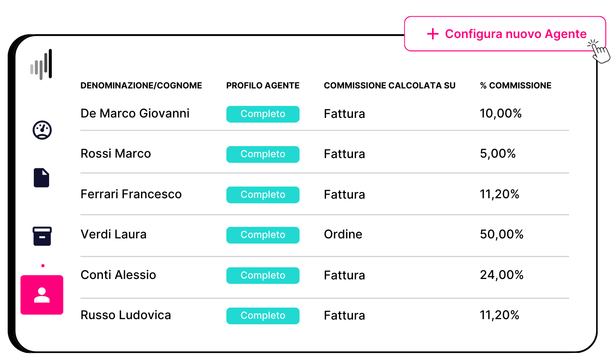
Task: Toggle Completo badge for Verdi Laura
Action: pyautogui.click(x=263, y=235)
